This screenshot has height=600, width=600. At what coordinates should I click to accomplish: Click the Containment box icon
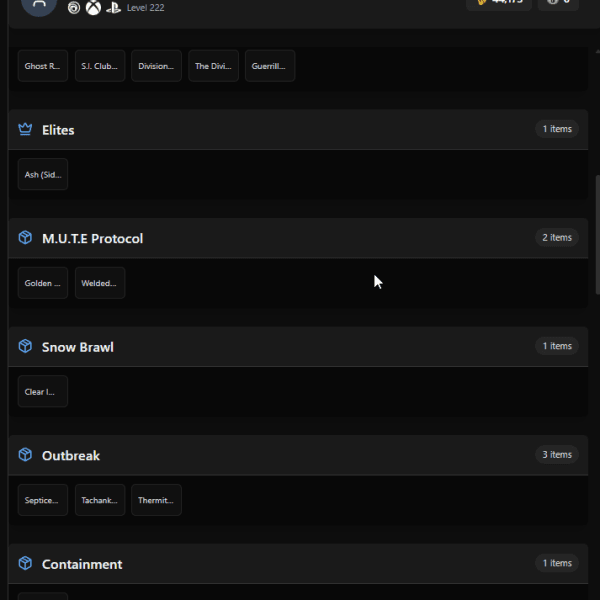(x=25, y=563)
